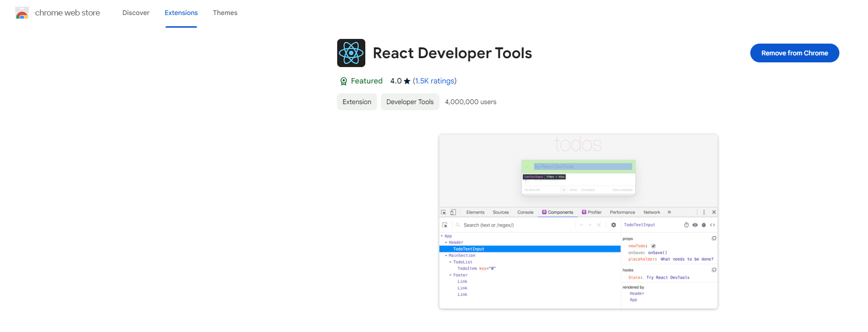Open the 1.5K ratings link
The image size is (868, 332).
pyautogui.click(x=435, y=81)
